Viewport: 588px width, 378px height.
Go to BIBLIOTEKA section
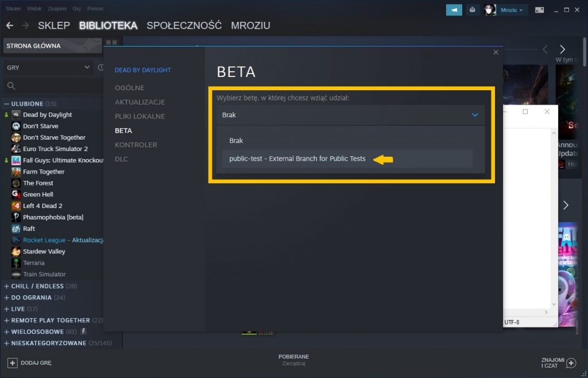109,25
